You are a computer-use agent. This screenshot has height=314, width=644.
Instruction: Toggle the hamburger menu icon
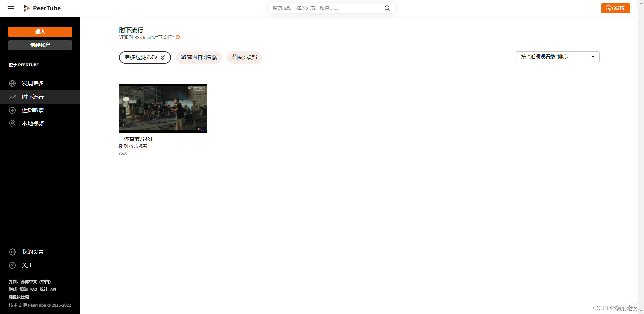point(11,8)
